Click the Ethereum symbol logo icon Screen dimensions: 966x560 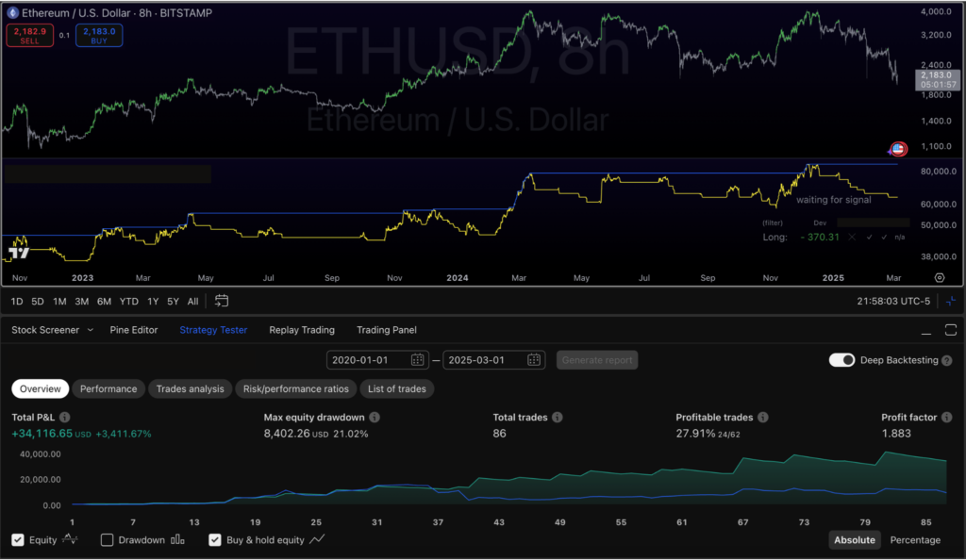[x=13, y=13]
